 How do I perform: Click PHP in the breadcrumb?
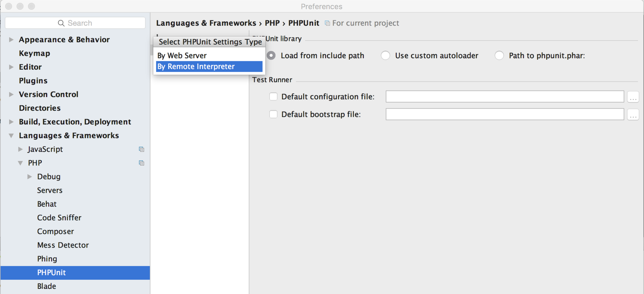272,23
